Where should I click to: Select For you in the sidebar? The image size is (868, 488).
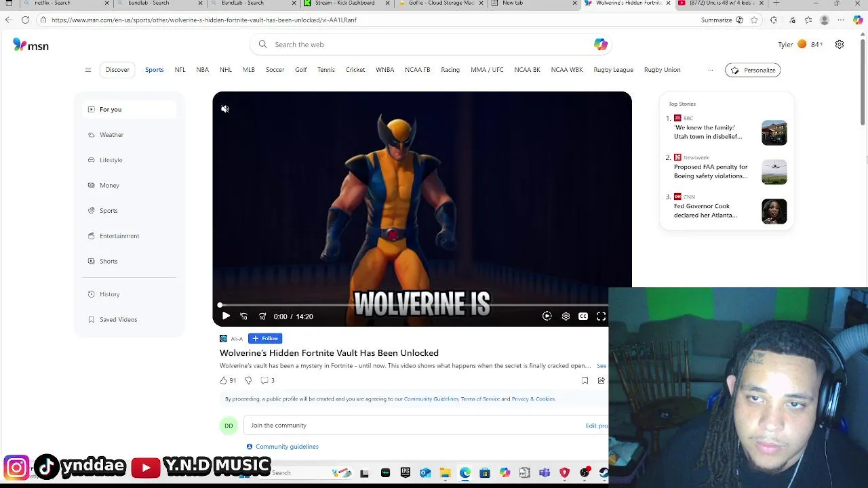(x=129, y=109)
